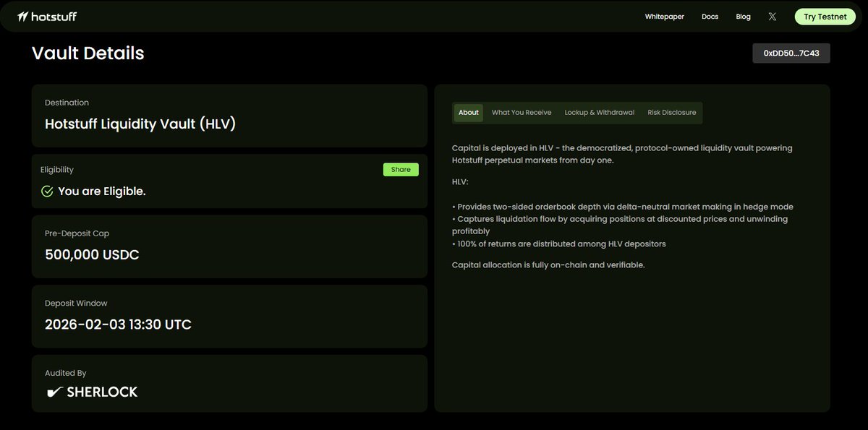Click the Capital is deployed in HLV paragraph
The image size is (868, 430).
click(622, 154)
